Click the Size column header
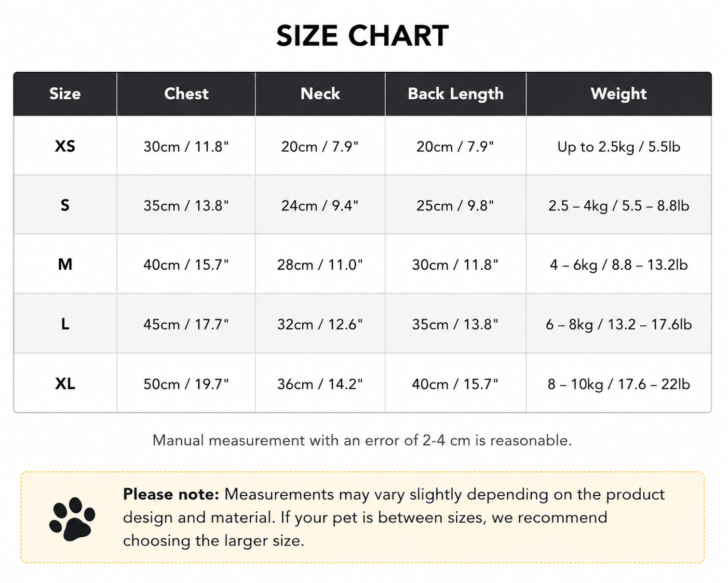This screenshot has width=728, height=583. click(x=65, y=94)
